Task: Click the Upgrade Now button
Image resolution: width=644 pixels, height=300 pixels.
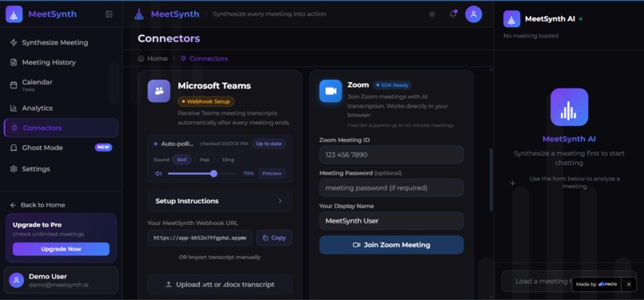Action: click(x=61, y=249)
